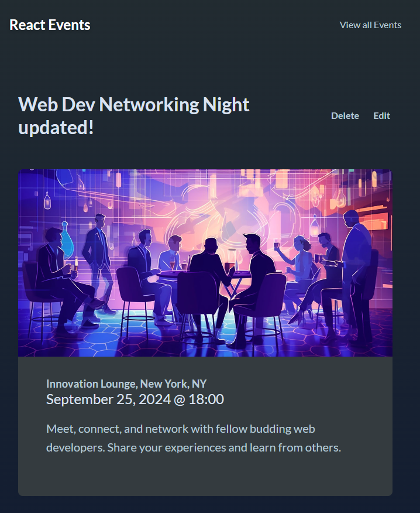420x513 pixels.
Task: Go to View all Events
Action: (x=370, y=25)
